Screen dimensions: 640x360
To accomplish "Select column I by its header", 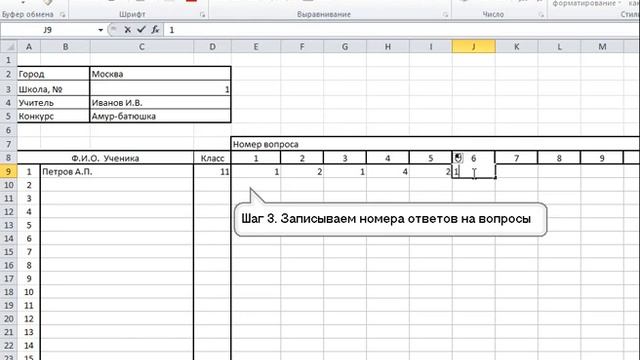I will point(431,47).
